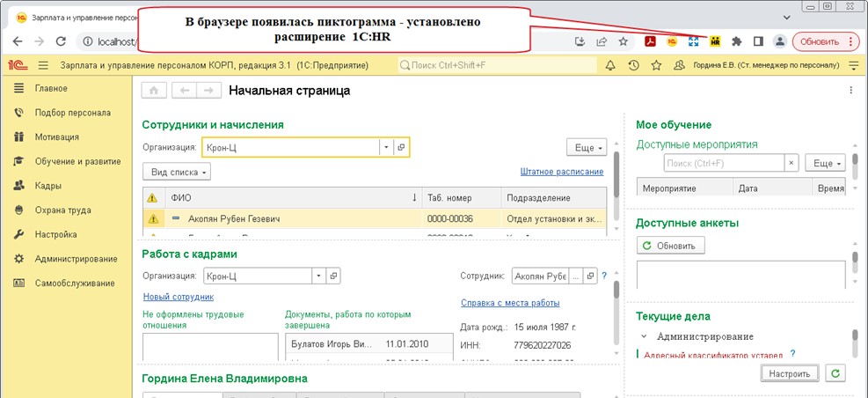Open the browser Extensions puzzle icon
This screenshot has height=398, width=868.
tap(736, 41)
